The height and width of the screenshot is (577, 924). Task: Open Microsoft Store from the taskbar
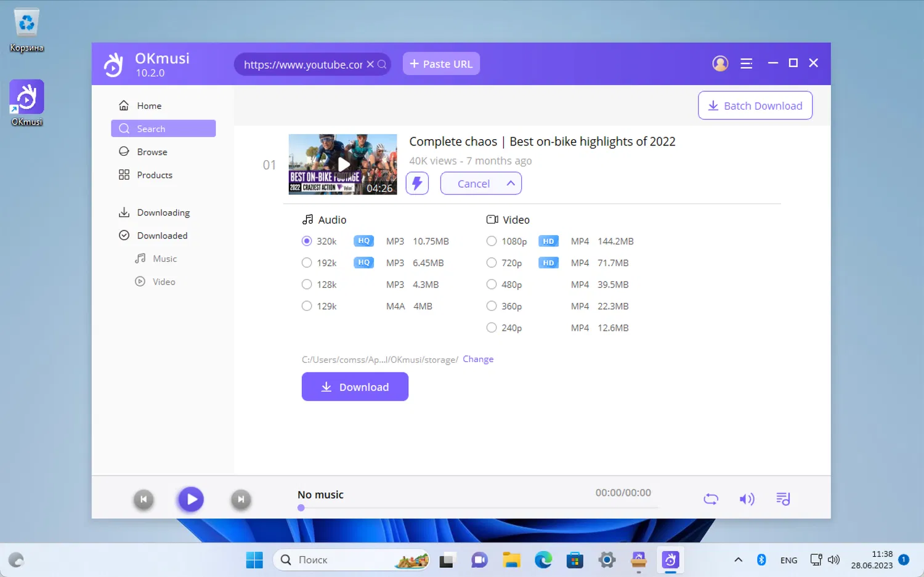pyautogui.click(x=575, y=560)
